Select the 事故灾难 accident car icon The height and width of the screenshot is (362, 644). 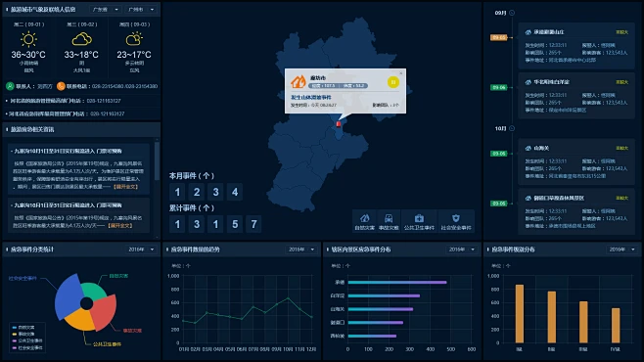pyautogui.click(x=389, y=218)
